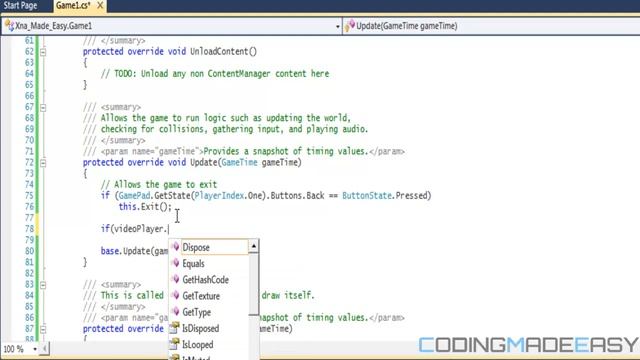Viewport: 640px width, 360px height.
Task: Click 'PlayerIndex' in line 75
Action: click(219, 196)
